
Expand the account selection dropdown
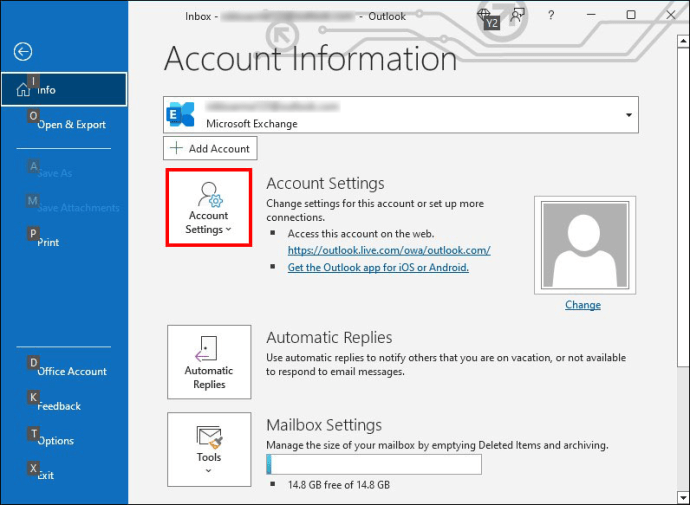(629, 115)
